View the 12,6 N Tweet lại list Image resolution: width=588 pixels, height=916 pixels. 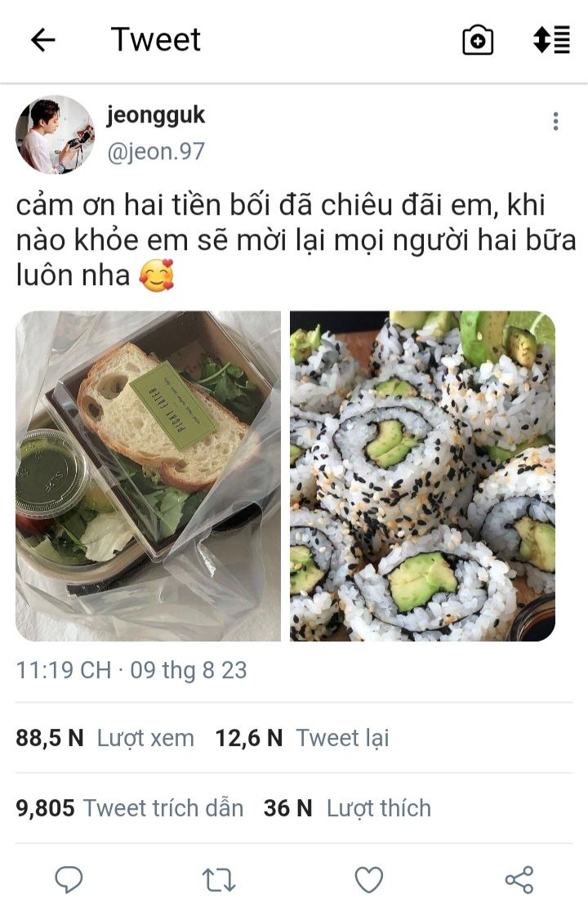302,738
